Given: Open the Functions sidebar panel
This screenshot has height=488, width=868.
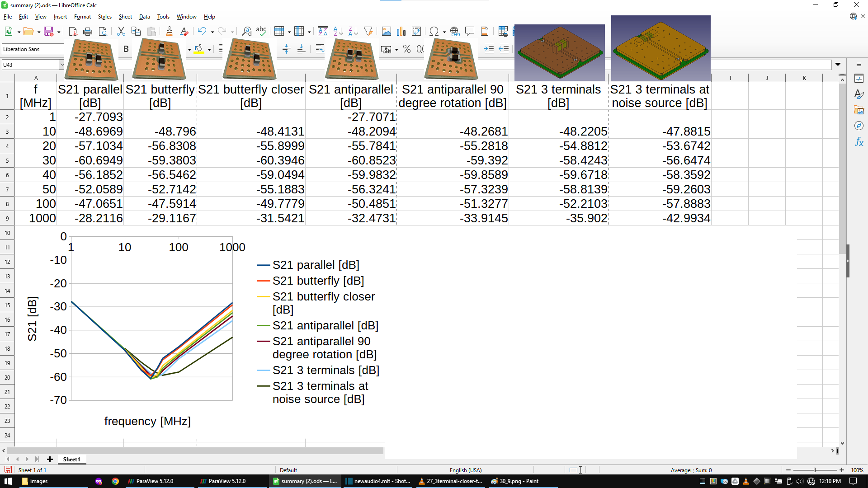Looking at the screenshot, I should [x=860, y=142].
